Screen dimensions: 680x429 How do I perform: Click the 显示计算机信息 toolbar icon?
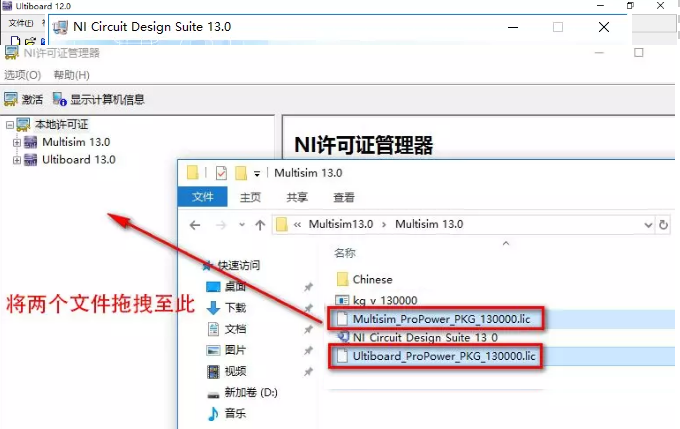(x=60, y=99)
